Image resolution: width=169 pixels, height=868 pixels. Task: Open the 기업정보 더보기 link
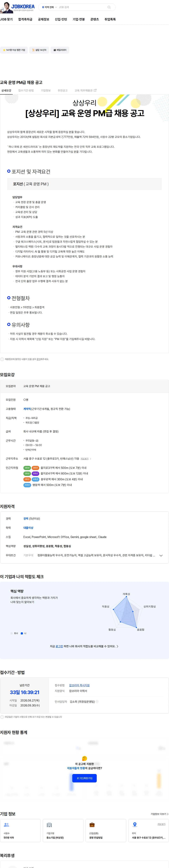click(x=159, y=814)
